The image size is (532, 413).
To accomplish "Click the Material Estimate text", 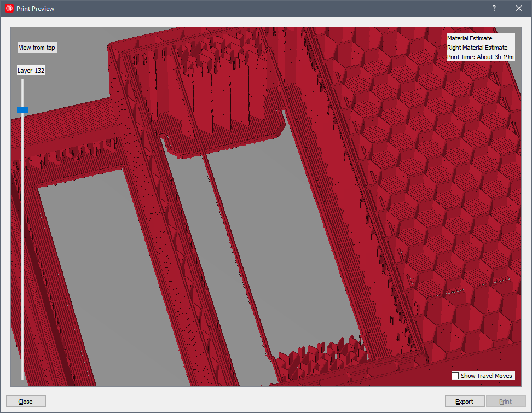I will coord(470,38).
